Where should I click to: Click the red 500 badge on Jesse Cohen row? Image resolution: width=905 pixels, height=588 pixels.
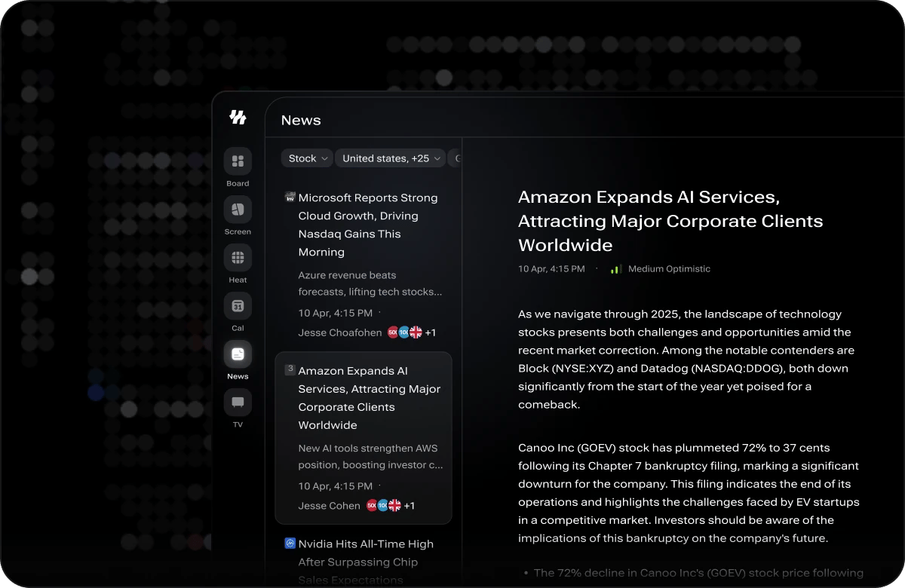point(372,506)
